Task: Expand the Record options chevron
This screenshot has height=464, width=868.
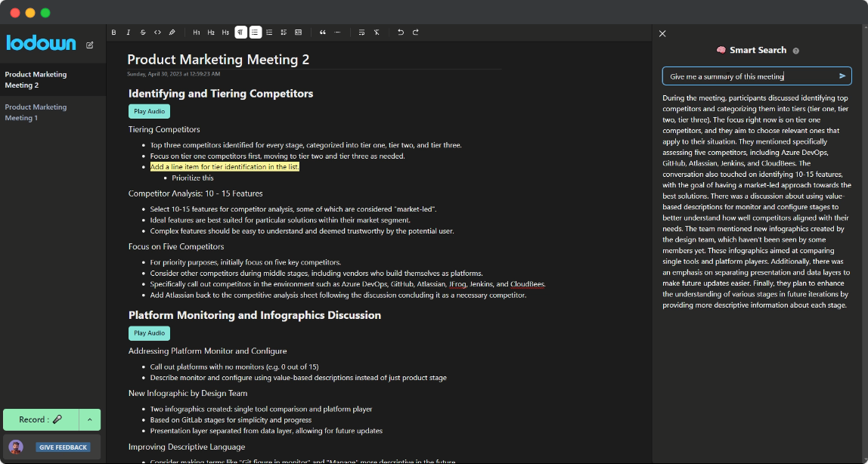Action: tap(90, 419)
